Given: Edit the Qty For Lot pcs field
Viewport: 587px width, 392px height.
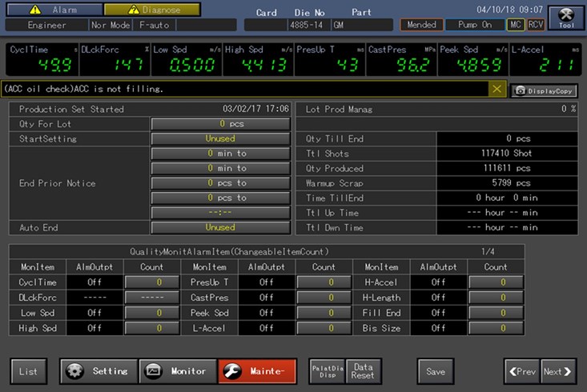Looking at the screenshot, I should coord(220,124).
